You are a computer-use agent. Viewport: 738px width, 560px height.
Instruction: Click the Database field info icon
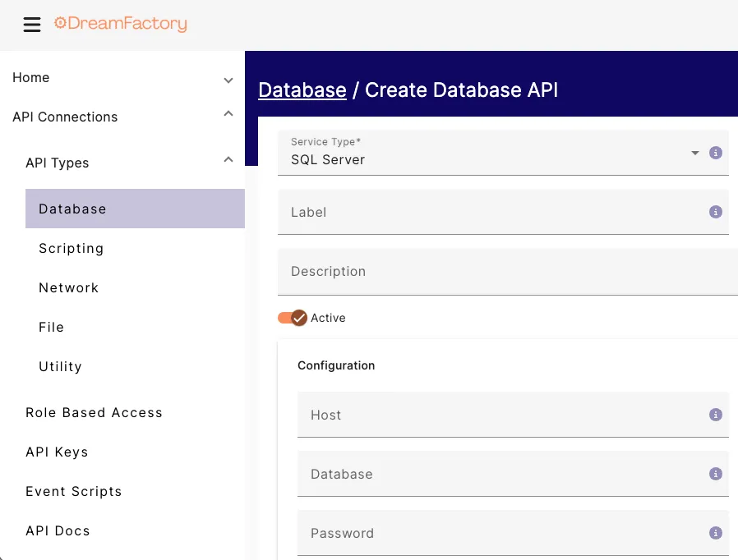[x=715, y=474]
